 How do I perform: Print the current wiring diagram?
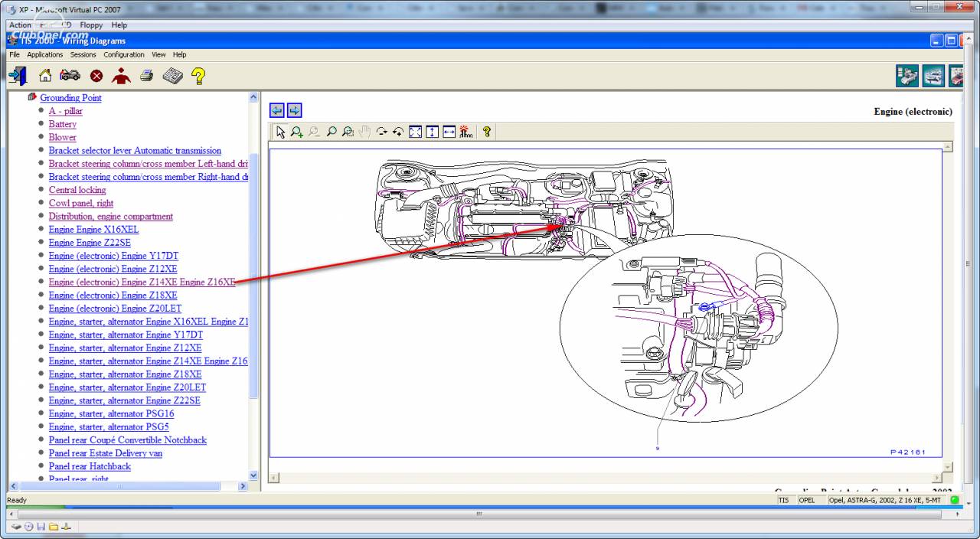coord(146,75)
